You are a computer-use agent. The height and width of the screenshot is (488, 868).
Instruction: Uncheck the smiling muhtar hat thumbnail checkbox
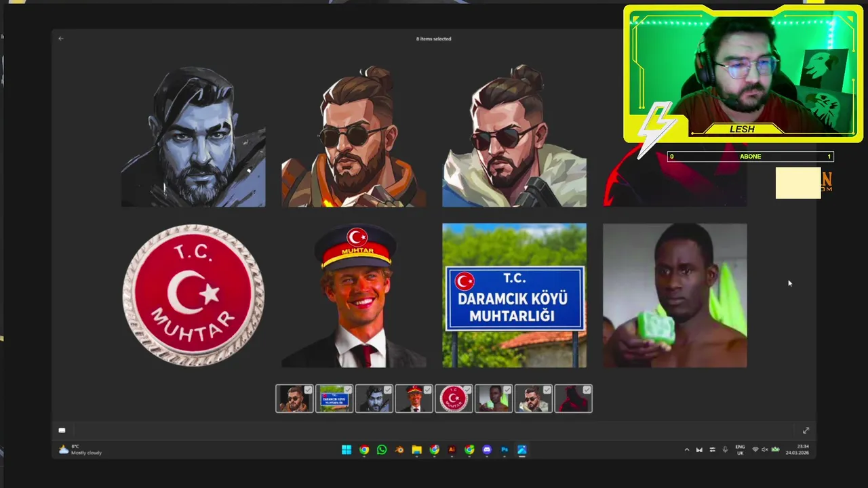tap(427, 390)
